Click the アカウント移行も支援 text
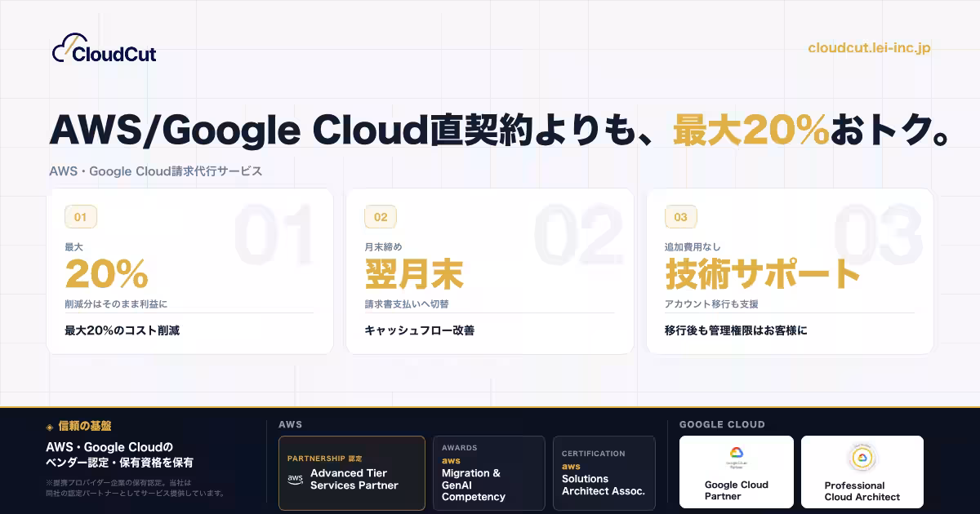Viewport: 980px width, 514px height. pyautogui.click(x=712, y=304)
